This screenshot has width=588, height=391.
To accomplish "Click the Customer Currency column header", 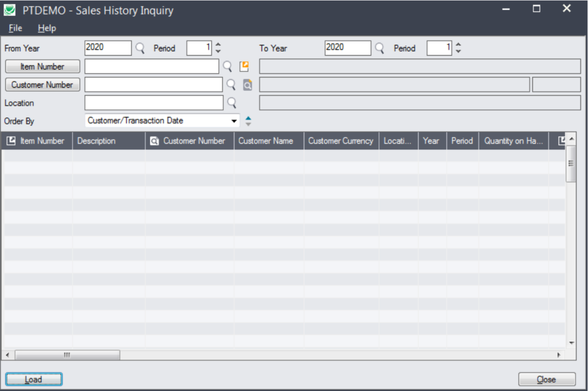I will pos(341,141).
